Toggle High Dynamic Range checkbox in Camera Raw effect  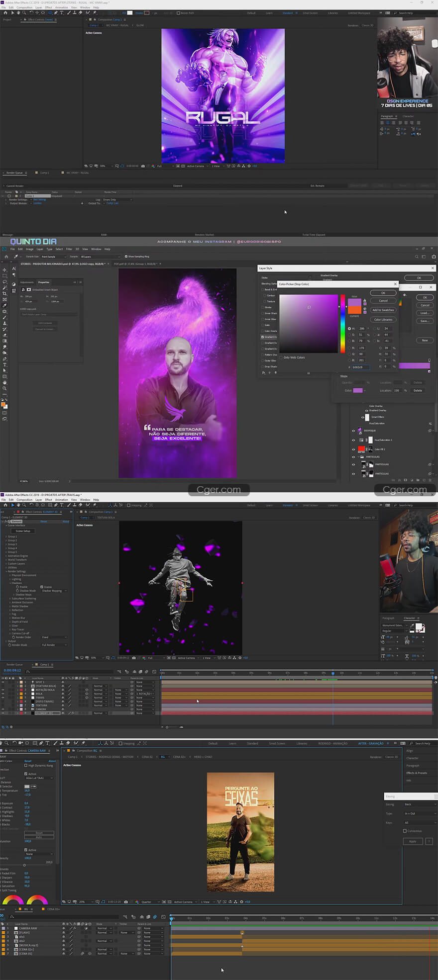26,765
